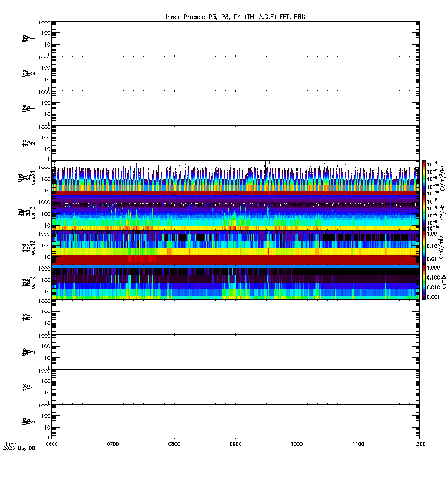Click the <|mV/m|> color bar for fbk edc12
The height and width of the screenshot is (478, 448).
424,247
